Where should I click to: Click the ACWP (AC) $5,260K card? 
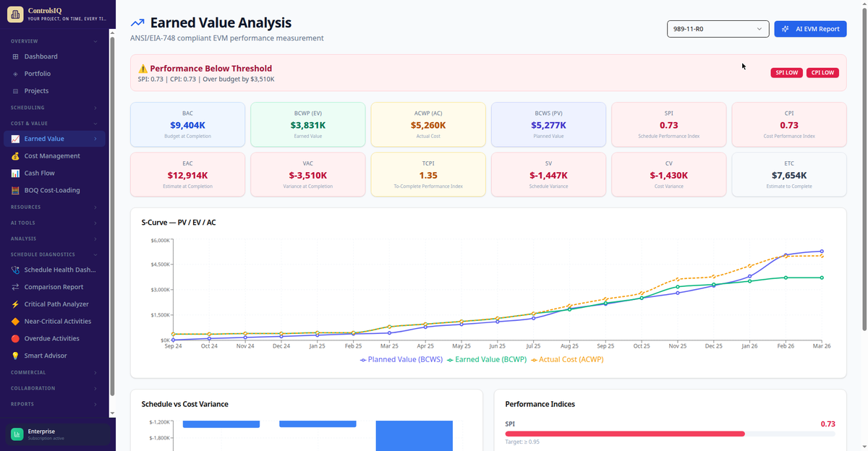coord(428,124)
